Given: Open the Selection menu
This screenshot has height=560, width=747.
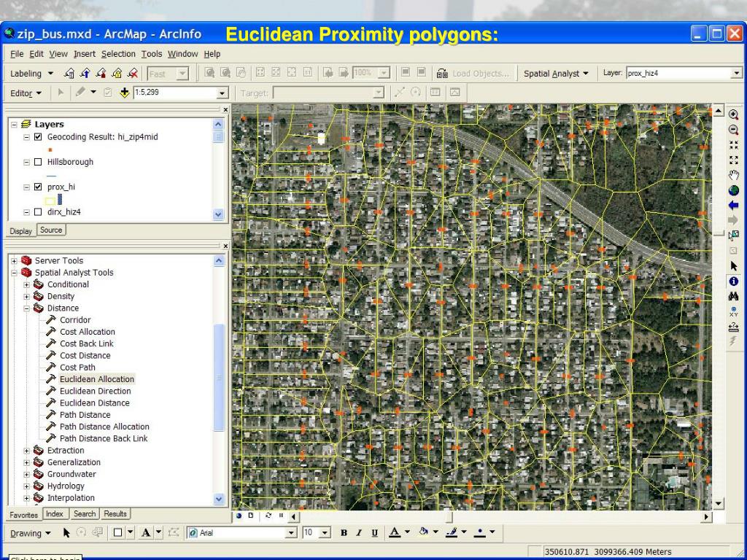Looking at the screenshot, I should click(x=118, y=54).
